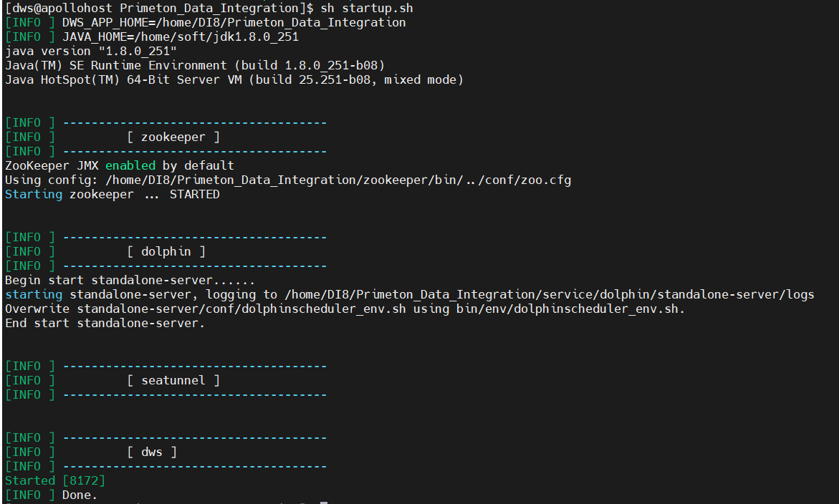Click the Java SE Runtime Environment line
Screen dimensions: 839x504
click(x=195, y=65)
